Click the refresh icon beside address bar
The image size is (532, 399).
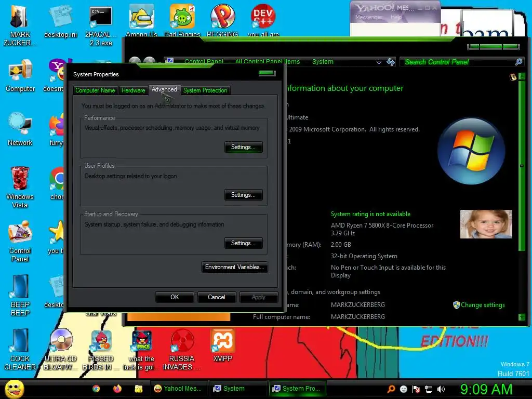[391, 62]
